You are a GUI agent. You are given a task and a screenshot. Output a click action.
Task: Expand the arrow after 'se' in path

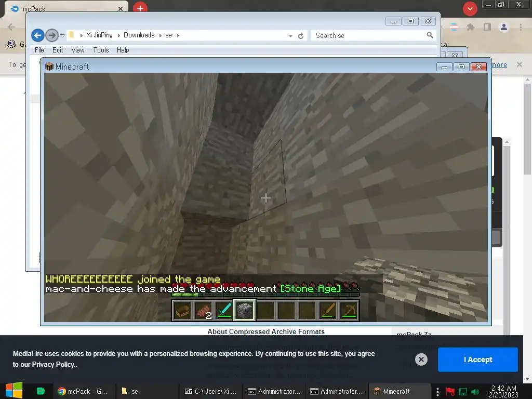coord(178,35)
